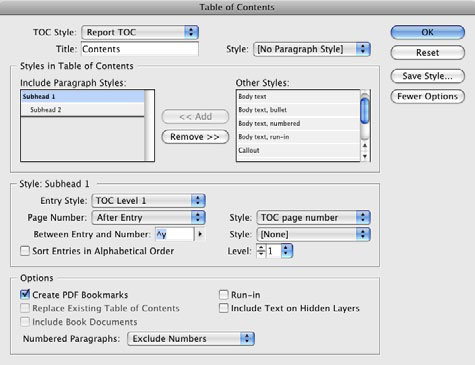The image size is (475, 365).
Task: Open the Level value dropdown
Action: pyautogui.click(x=286, y=251)
